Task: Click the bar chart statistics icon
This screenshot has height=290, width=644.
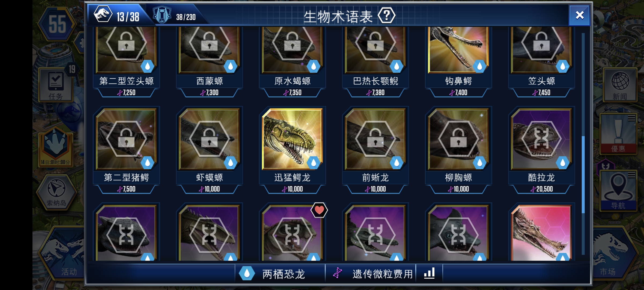Action: click(429, 274)
